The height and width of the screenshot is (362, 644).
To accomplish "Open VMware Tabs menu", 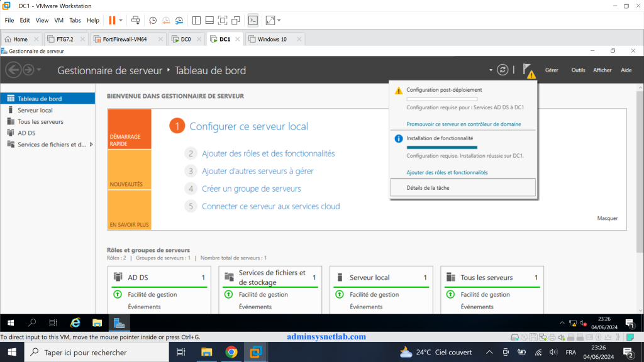I will pyautogui.click(x=75, y=20).
